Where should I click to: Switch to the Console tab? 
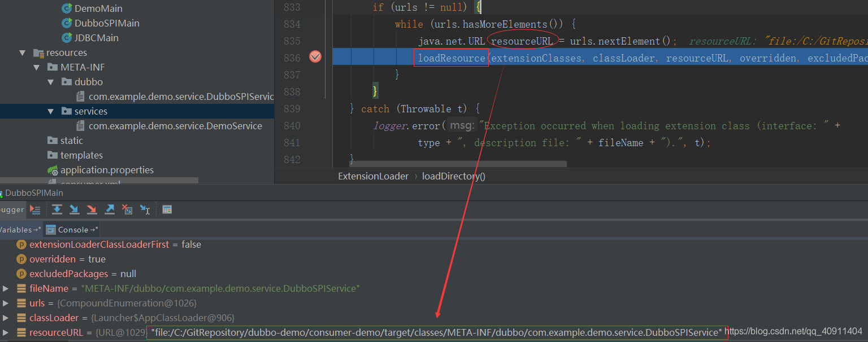tap(71, 230)
